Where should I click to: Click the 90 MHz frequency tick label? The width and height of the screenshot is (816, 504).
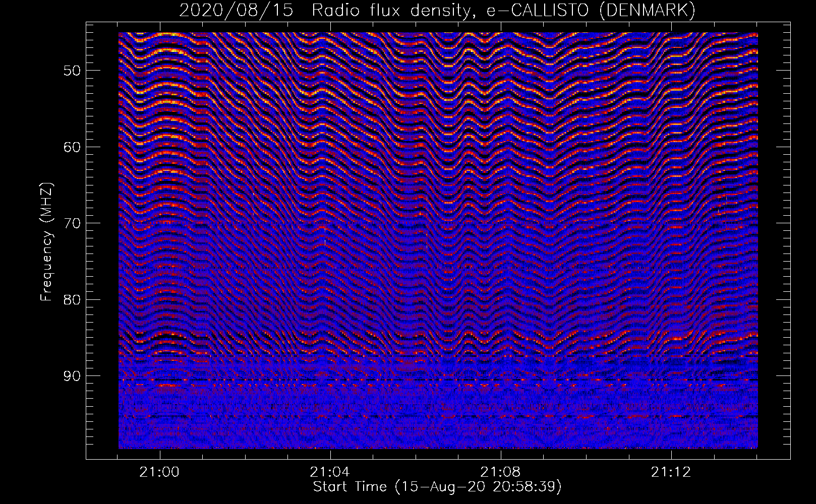tap(72, 376)
